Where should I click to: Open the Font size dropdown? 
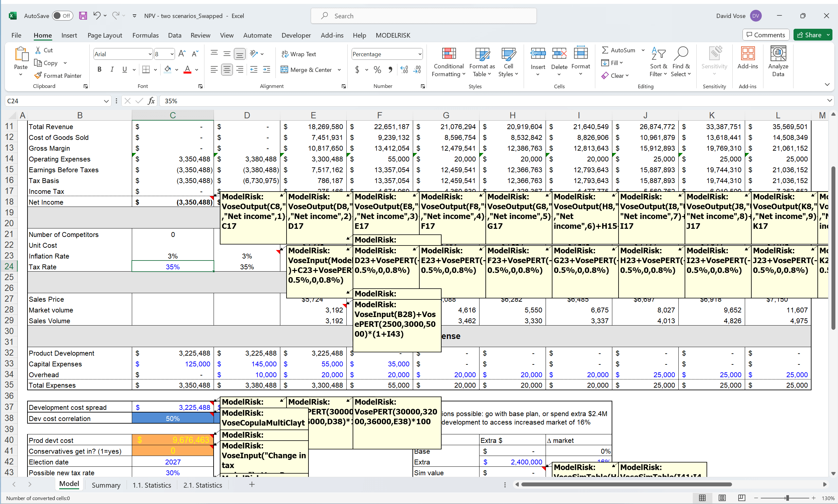point(172,54)
